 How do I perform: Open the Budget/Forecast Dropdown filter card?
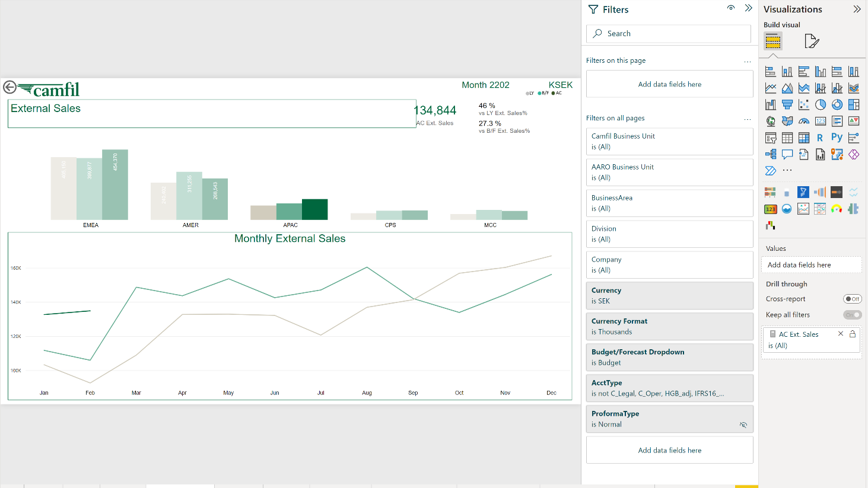670,358
